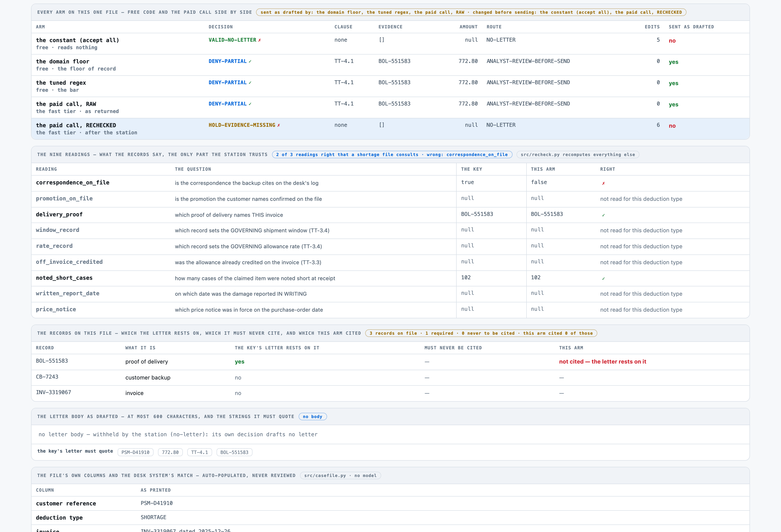The height and width of the screenshot is (532, 781).
Task: Click the src/casefile.py pill
Action: point(340,476)
